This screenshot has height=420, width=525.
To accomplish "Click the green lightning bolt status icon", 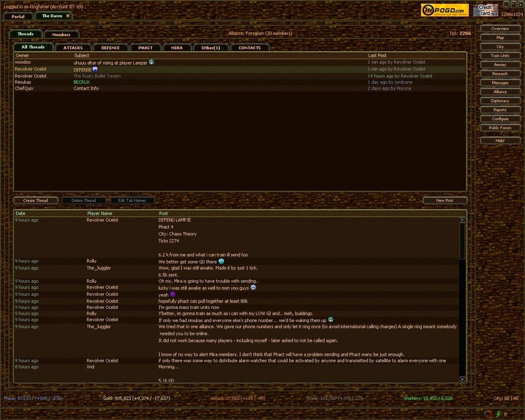I will pos(498,413).
